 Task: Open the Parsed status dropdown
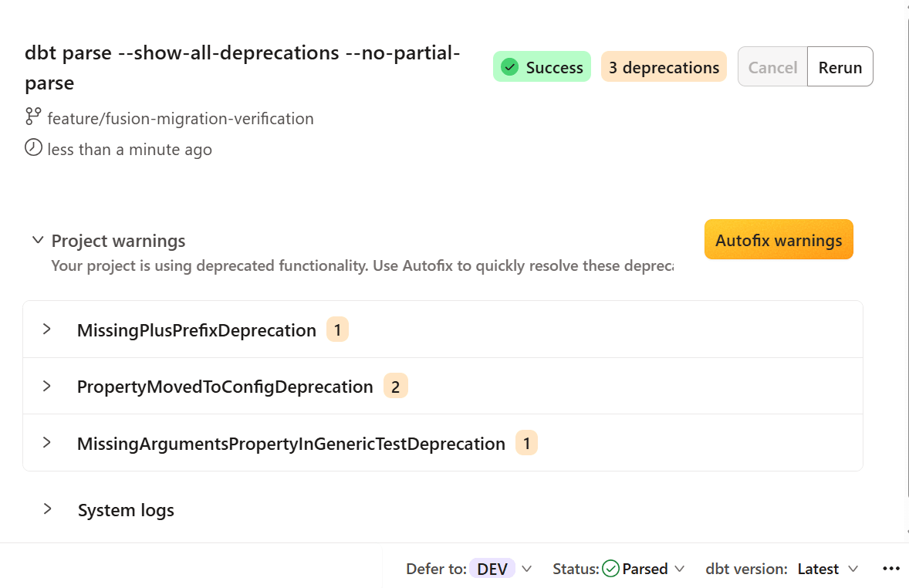pos(679,569)
